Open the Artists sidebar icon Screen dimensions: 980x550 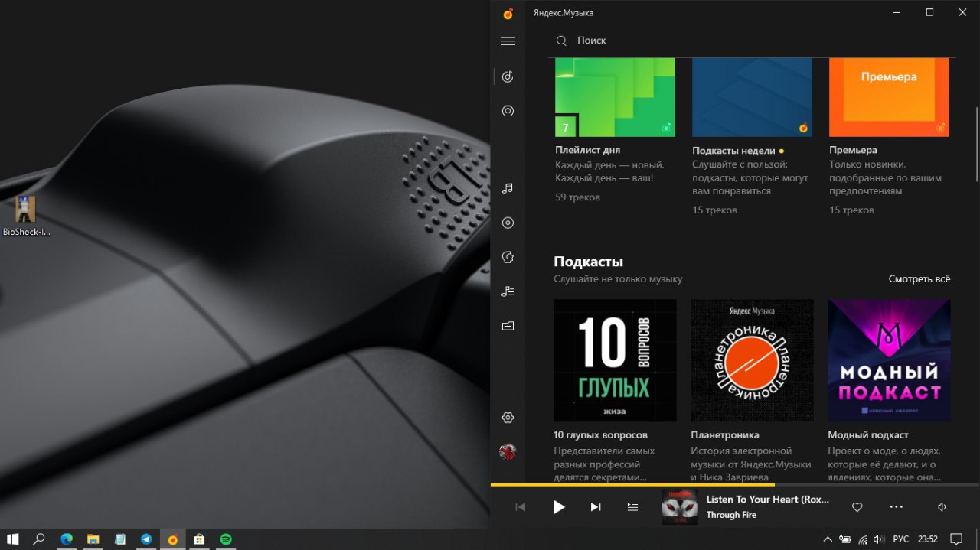[508, 257]
